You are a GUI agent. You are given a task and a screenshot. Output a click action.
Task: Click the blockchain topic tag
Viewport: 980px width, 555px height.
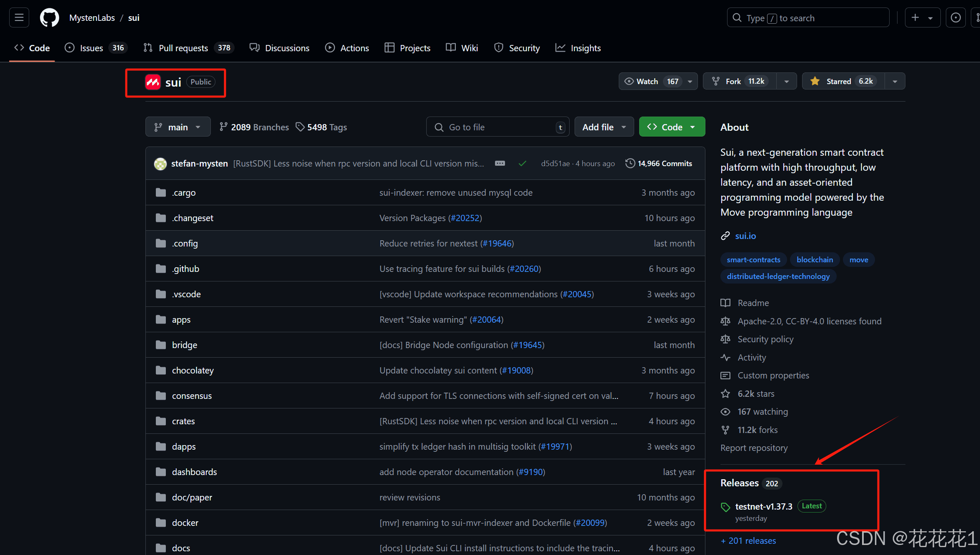[x=815, y=259]
